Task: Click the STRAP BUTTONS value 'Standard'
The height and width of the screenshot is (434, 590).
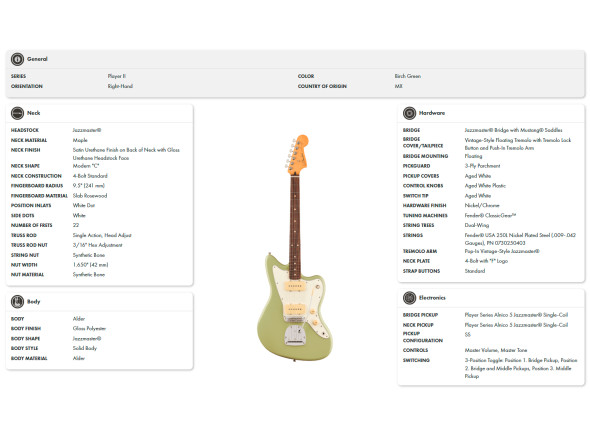Action: point(475,271)
